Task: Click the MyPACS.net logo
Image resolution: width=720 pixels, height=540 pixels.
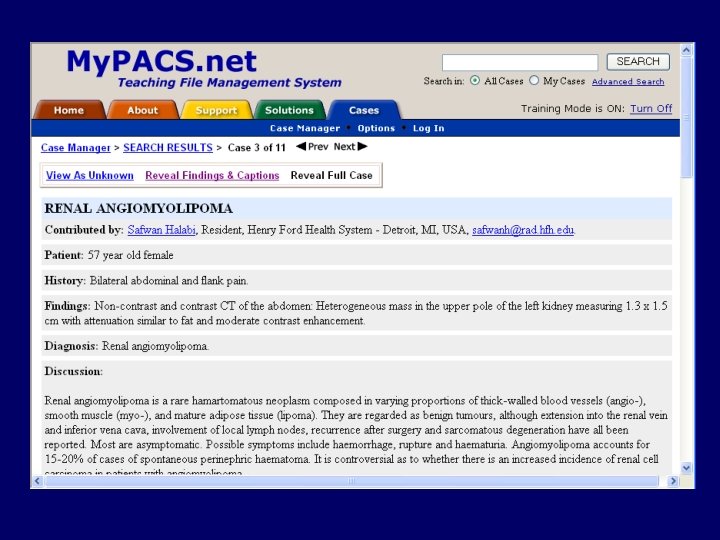Action: click(161, 61)
